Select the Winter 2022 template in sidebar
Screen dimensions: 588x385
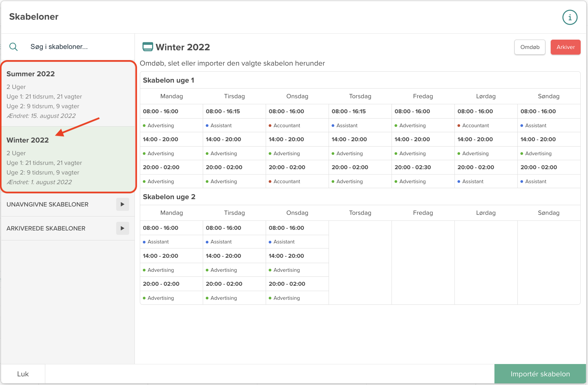coord(68,160)
